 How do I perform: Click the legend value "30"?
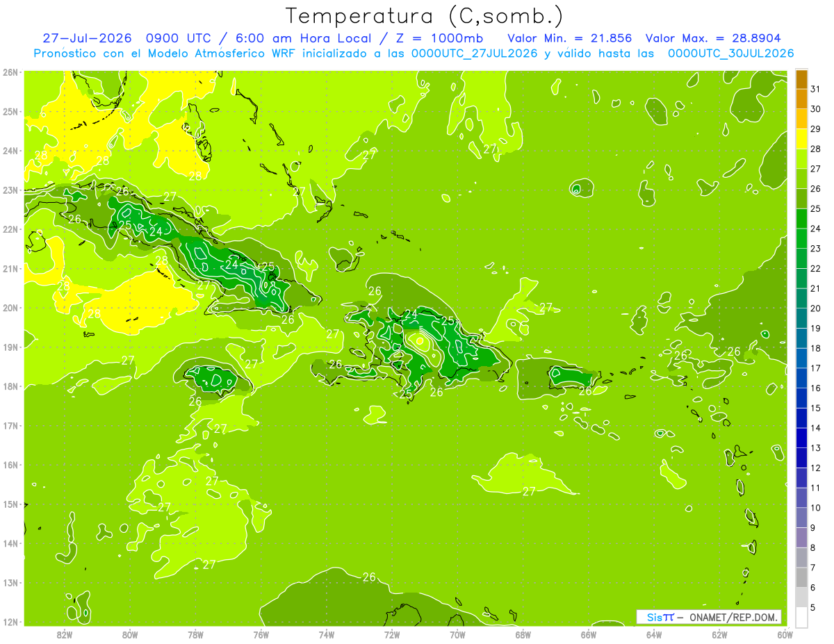tap(816, 109)
